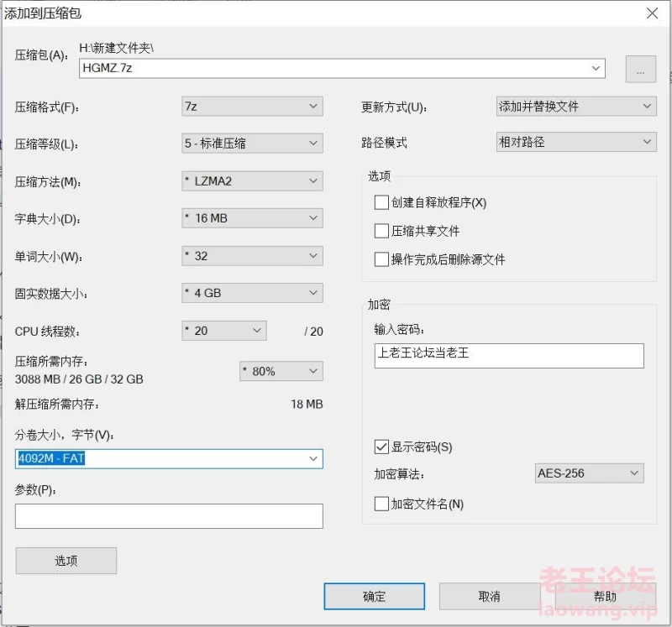
Task: Close the 添加到压缩包 dialog
Action: [x=653, y=13]
